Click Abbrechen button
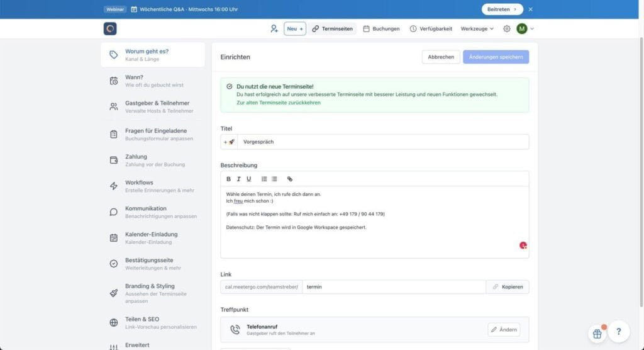 point(441,57)
